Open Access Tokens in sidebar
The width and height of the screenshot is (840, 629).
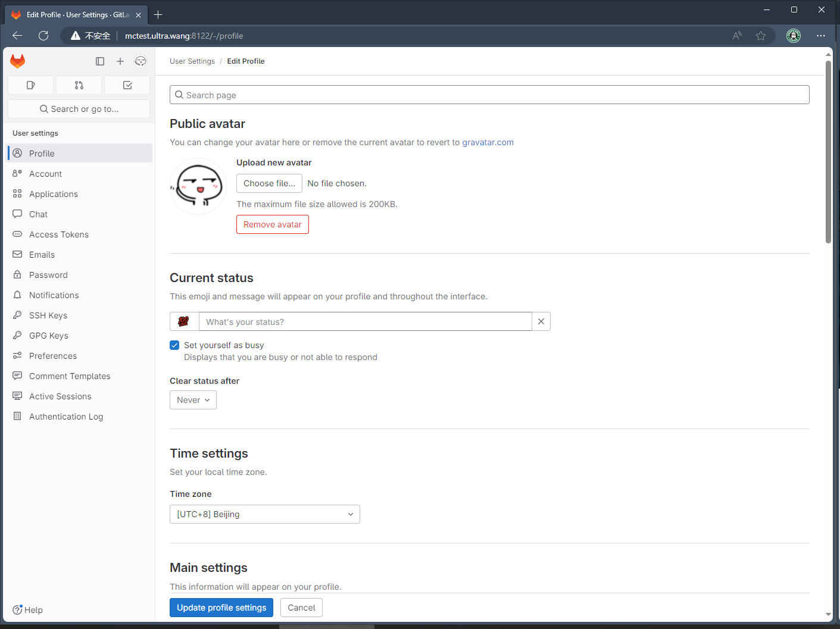click(59, 234)
